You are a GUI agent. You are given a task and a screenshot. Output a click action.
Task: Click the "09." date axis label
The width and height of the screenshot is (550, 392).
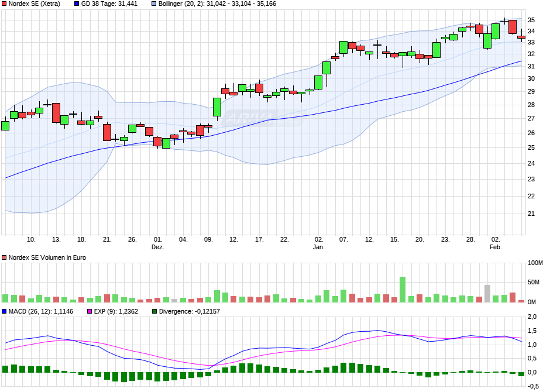click(208, 239)
